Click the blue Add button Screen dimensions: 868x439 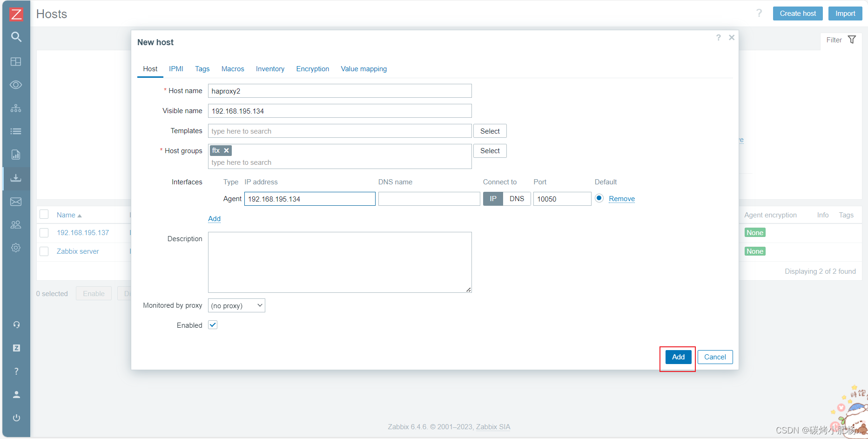[678, 357]
